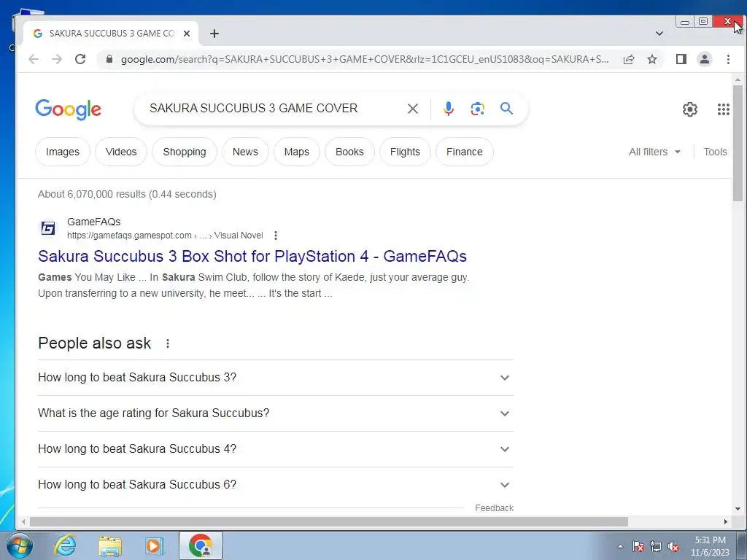Expand What is the age rating question
This screenshot has width=747, height=560.
[275, 413]
